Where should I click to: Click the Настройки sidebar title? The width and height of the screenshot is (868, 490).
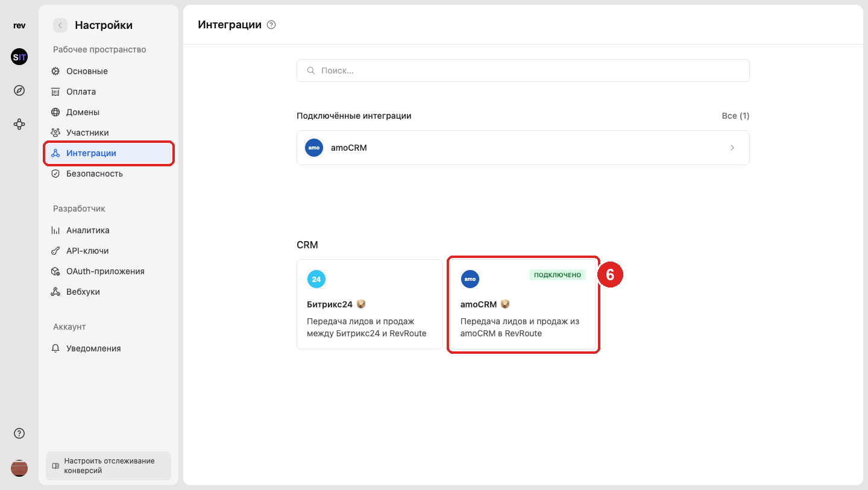104,25
